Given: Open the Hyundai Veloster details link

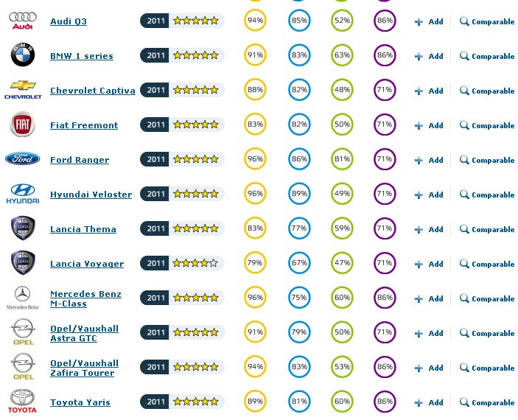Looking at the screenshot, I should pyautogui.click(x=91, y=195).
